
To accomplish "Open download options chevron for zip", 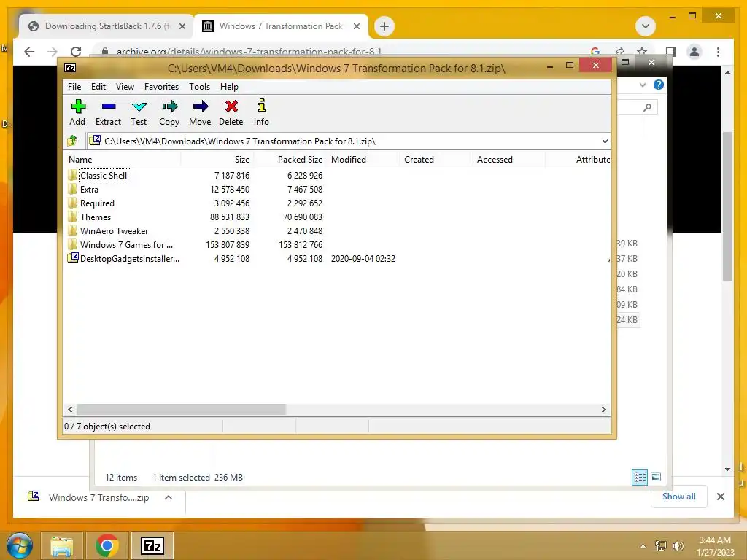I will (169, 497).
